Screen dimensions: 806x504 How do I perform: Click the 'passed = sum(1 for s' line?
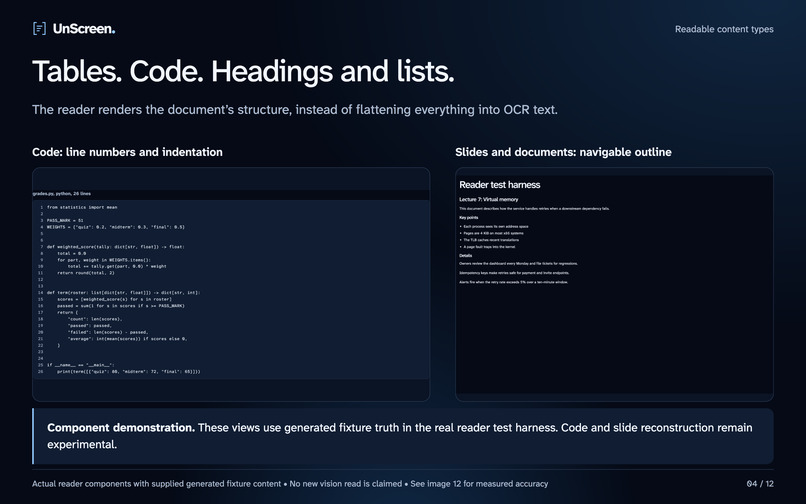[121, 306]
